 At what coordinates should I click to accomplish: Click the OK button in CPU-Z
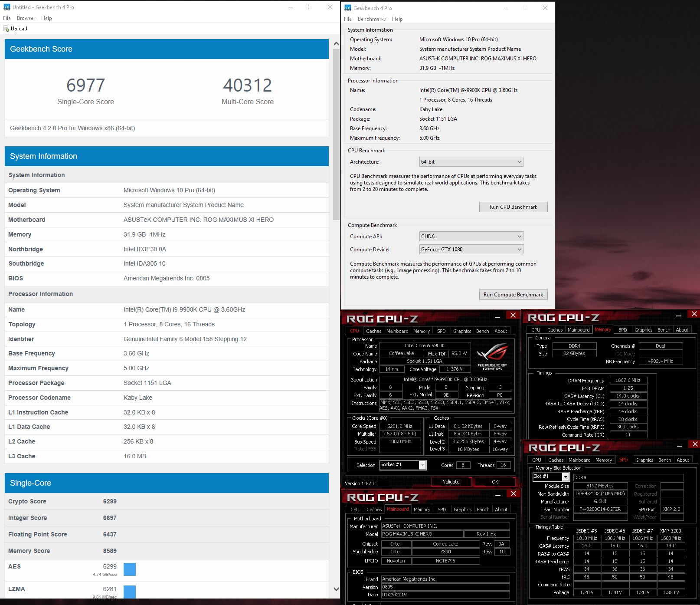coord(495,482)
